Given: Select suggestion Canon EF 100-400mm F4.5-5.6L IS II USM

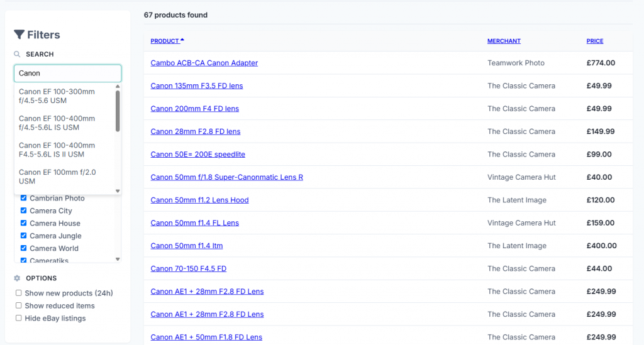Looking at the screenshot, I should click(65, 150).
